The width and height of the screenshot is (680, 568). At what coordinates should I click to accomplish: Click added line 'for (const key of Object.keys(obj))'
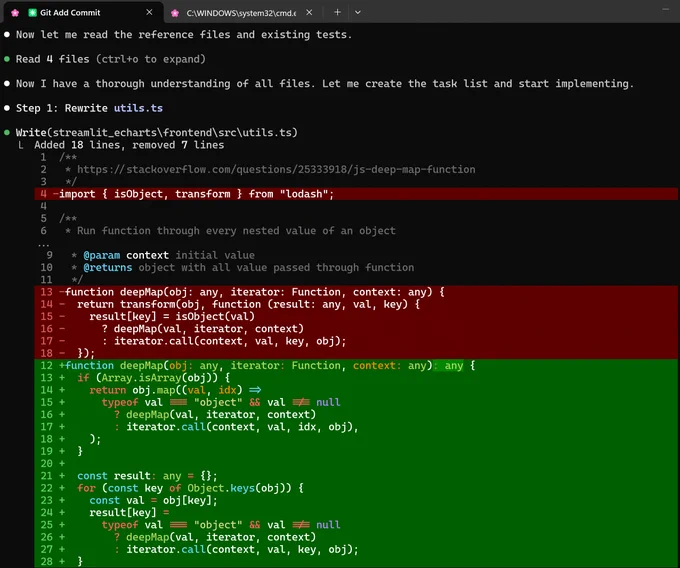[x=356, y=488]
